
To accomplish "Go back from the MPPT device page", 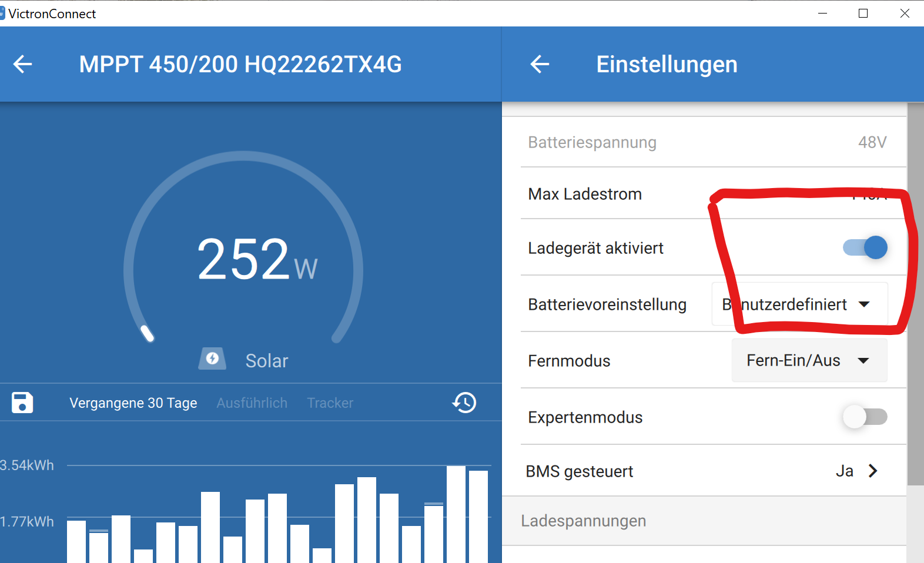I will (x=22, y=64).
